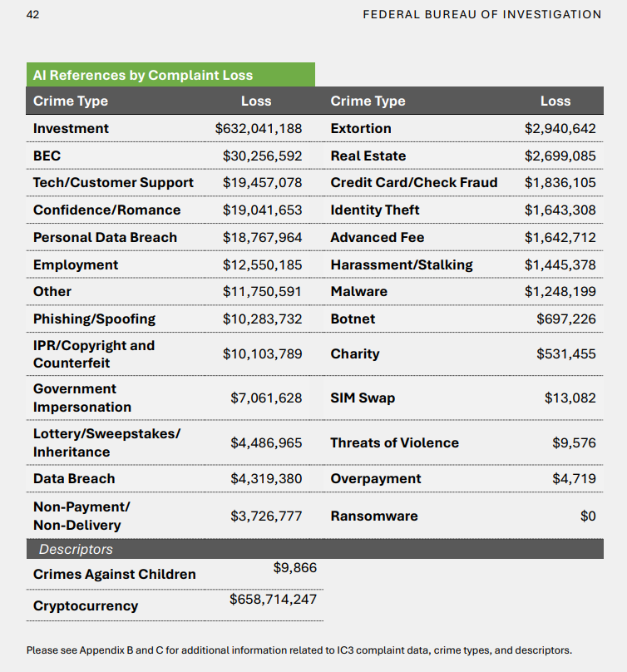The height and width of the screenshot is (672, 627).
Task: Select the Phishing/Spoofing crime type
Action: point(94,319)
